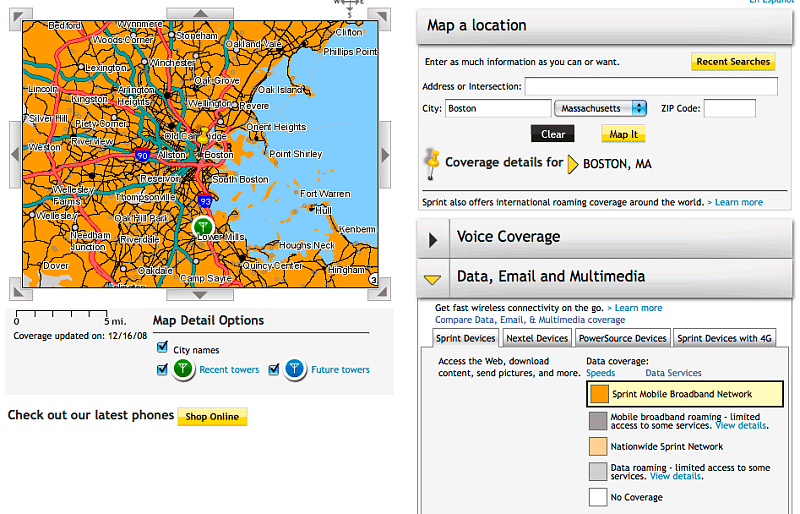Open the PowerSource Devices tab
Image resolution: width=800 pixels, height=514 pixels.
coord(622,338)
